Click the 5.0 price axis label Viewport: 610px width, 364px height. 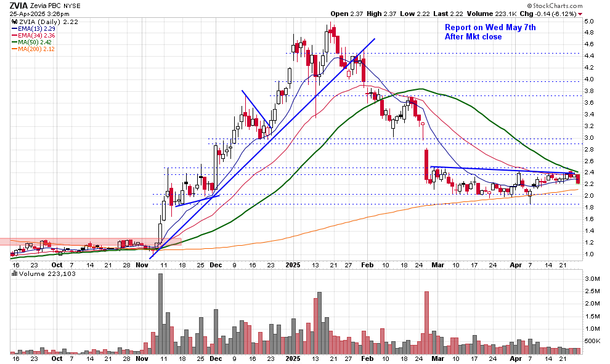coord(588,22)
